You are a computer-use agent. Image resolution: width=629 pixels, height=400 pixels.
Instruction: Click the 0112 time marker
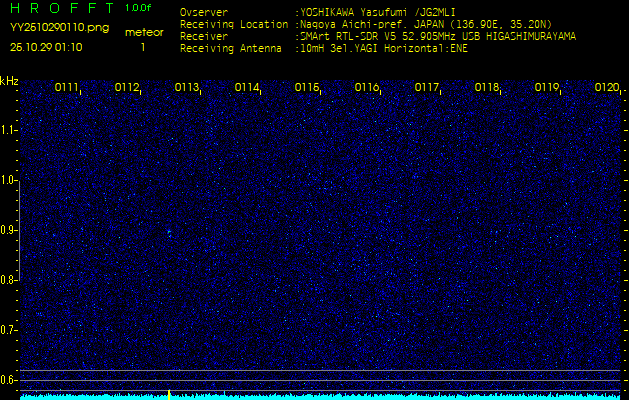[126, 87]
